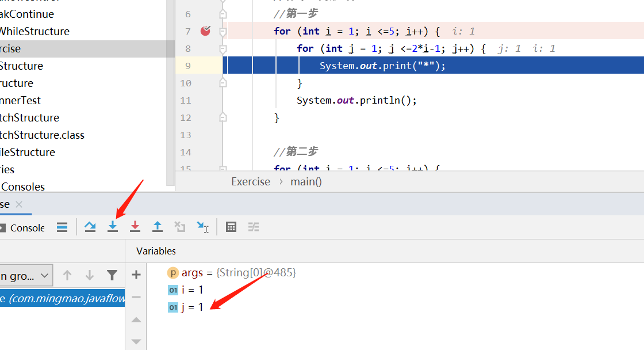Open the Console tab in debugger

click(x=22, y=228)
